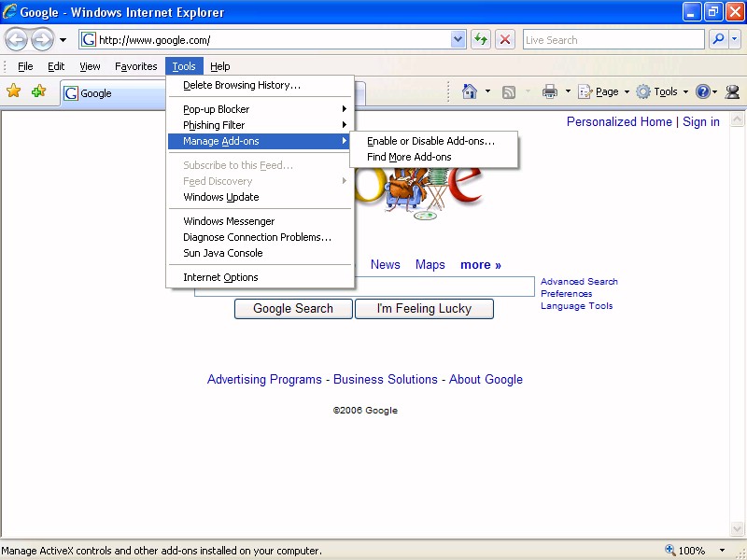Viewport: 747px width, 560px height.
Task: Select Enable or Disable Add-ons
Action: 430,141
